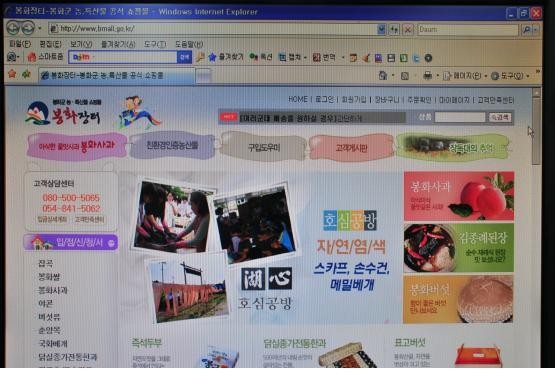Click the Home house icon in command bar
Viewport: 555px width, 369px height.
383,75
